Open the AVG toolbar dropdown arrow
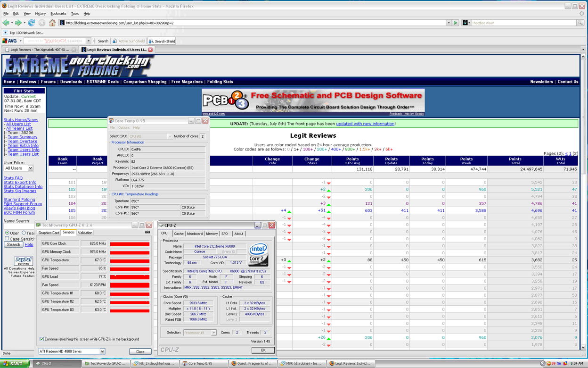The image size is (588, 368). [20, 41]
